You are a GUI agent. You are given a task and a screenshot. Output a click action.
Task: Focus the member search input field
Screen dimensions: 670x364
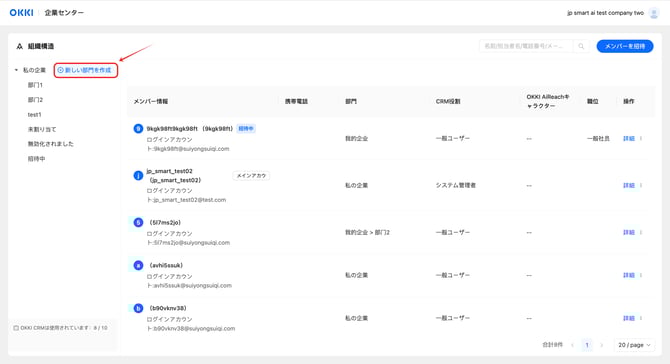pyautogui.click(x=526, y=46)
